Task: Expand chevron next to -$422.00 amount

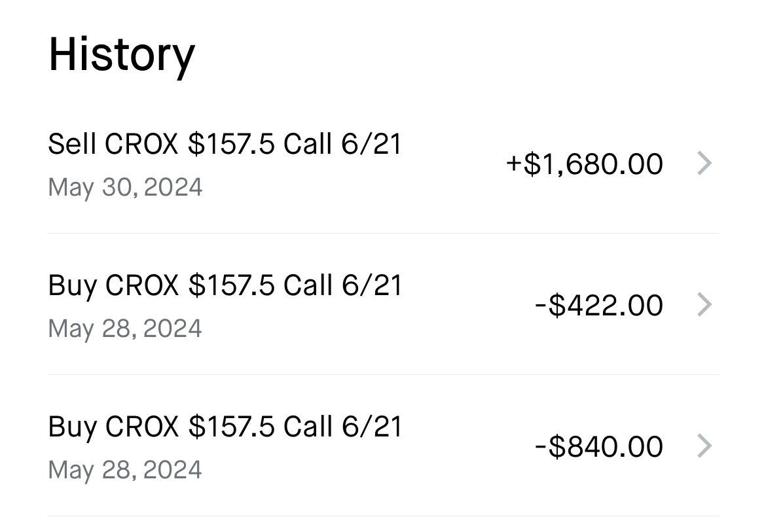Action: click(x=704, y=304)
